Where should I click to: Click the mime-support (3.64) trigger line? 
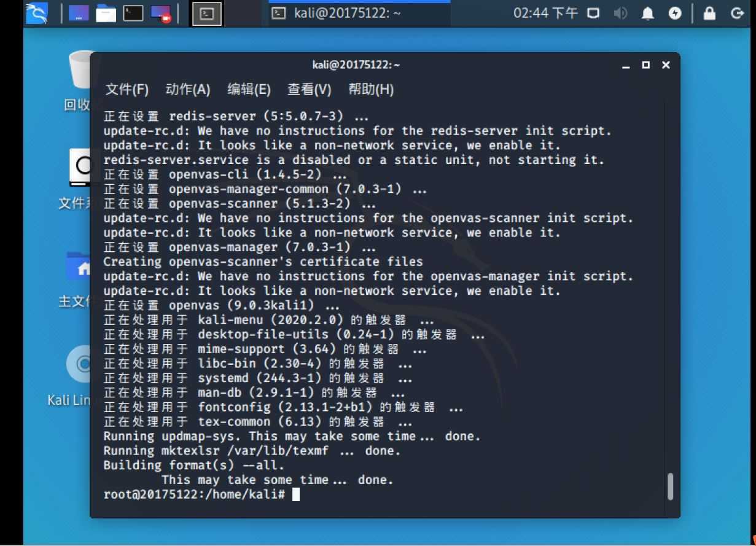pyautogui.click(x=265, y=349)
